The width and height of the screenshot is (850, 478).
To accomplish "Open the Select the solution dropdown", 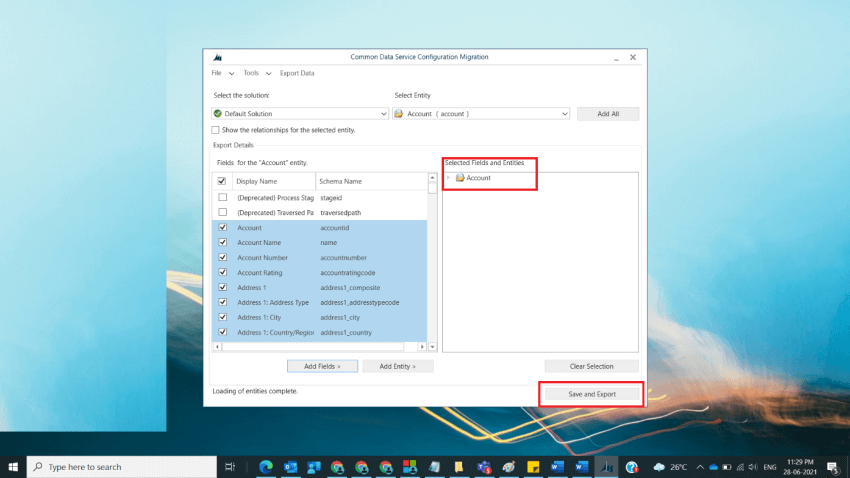I will [x=383, y=114].
